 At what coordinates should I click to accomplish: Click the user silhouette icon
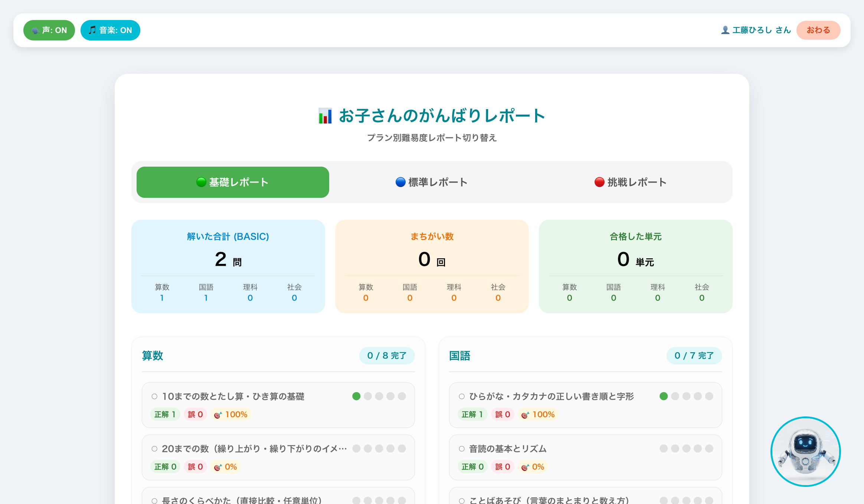click(725, 30)
